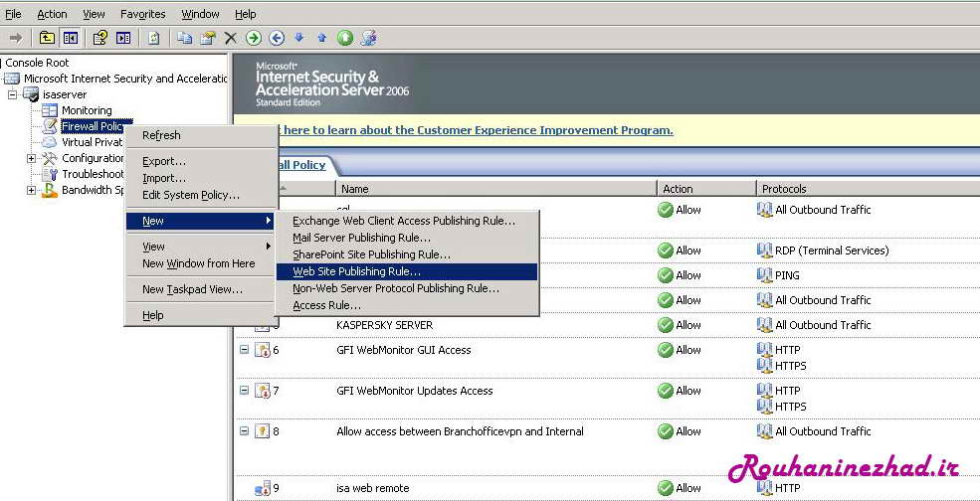The image size is (980, 501).
Task: Click Allow icon for KASPERSKY SERVER rule
Action: click(x=666, y=325)
